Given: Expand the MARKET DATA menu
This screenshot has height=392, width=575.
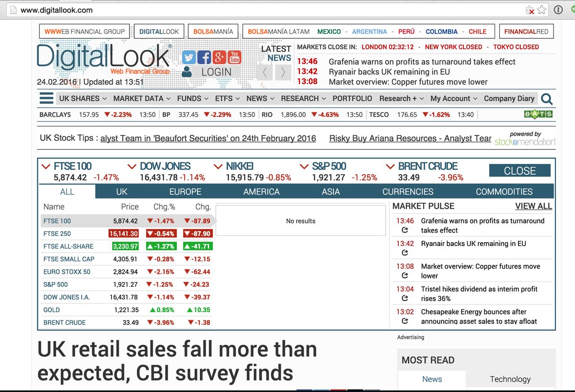Looking at the screenshot, I should pyautogui.click(x=142, y=98).
